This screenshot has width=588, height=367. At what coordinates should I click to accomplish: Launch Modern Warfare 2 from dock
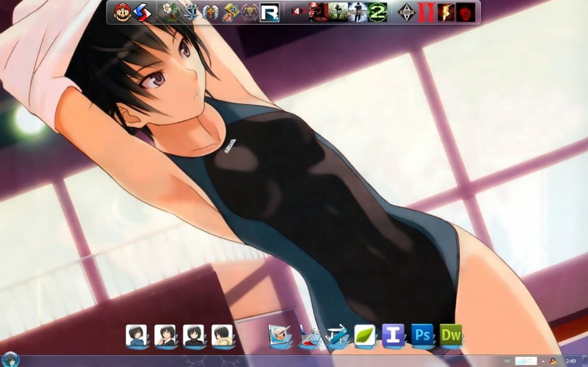point(377,12)
